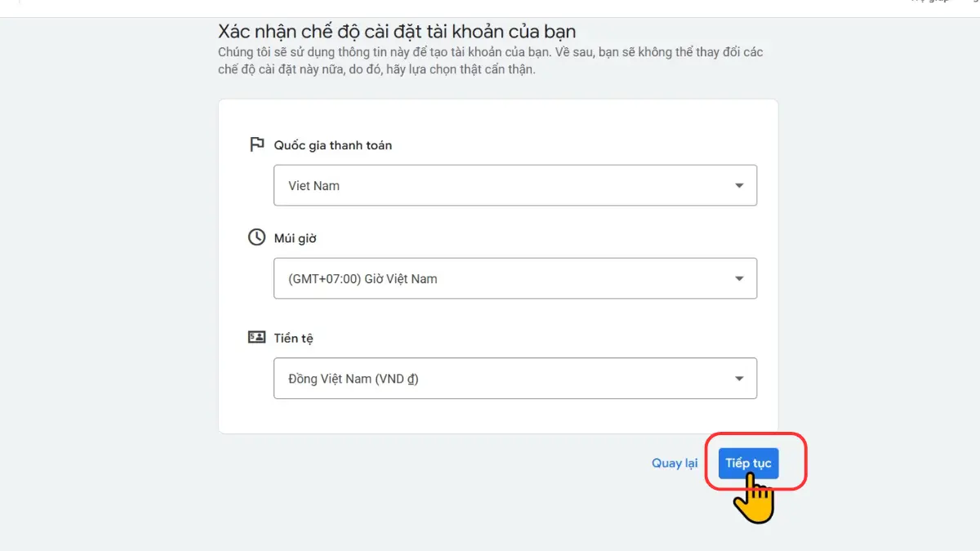The image size is (980, 551).
Task: Click the arrow on the GMT+07:00 timezone field
Action: click(x=739, y=278)
